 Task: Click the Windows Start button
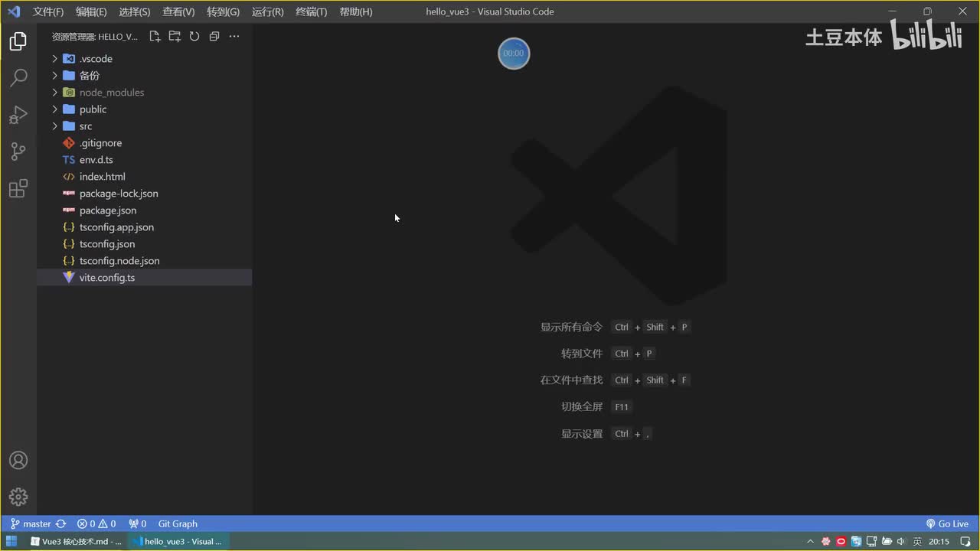click(12, 542)
